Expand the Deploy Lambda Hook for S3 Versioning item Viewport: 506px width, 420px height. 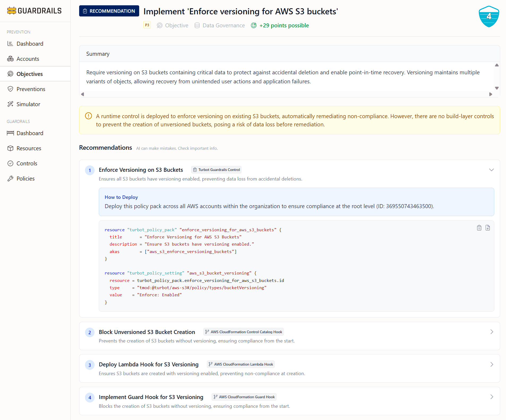492,364
